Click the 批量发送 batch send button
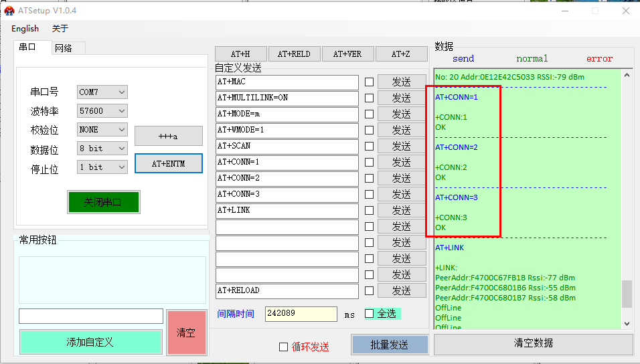This screenshot has width=640, height=364. [x=390, y=345]
